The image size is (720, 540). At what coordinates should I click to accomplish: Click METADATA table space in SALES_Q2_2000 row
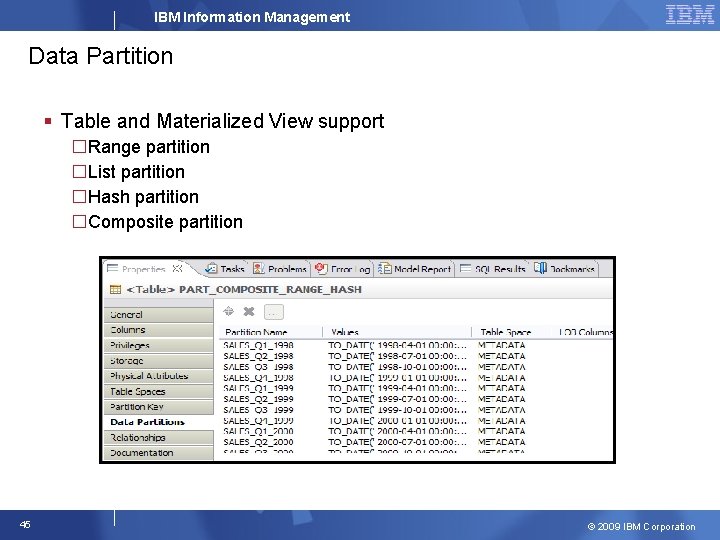coord(501,442)
